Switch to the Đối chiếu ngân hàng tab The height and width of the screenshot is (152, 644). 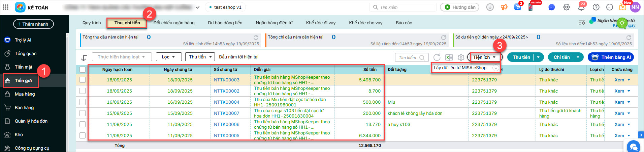pyautogui.click(x=174, y=23)
